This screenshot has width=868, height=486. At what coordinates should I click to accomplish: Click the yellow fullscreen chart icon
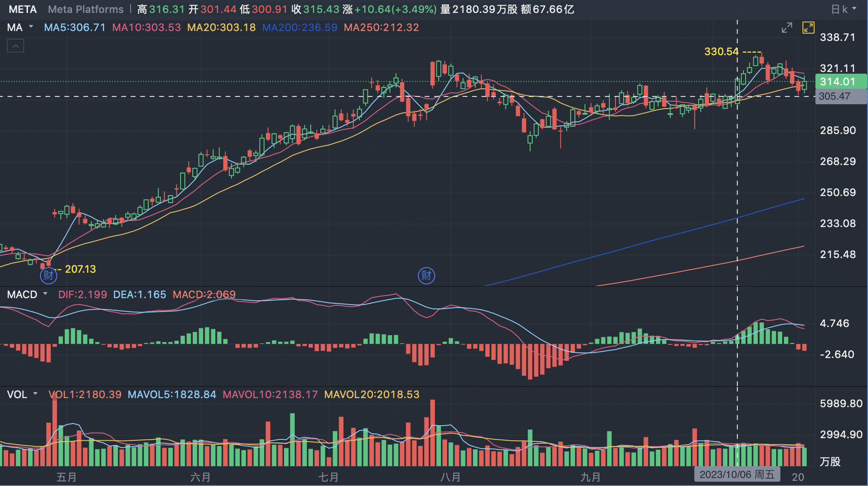[x=808, y=28]
